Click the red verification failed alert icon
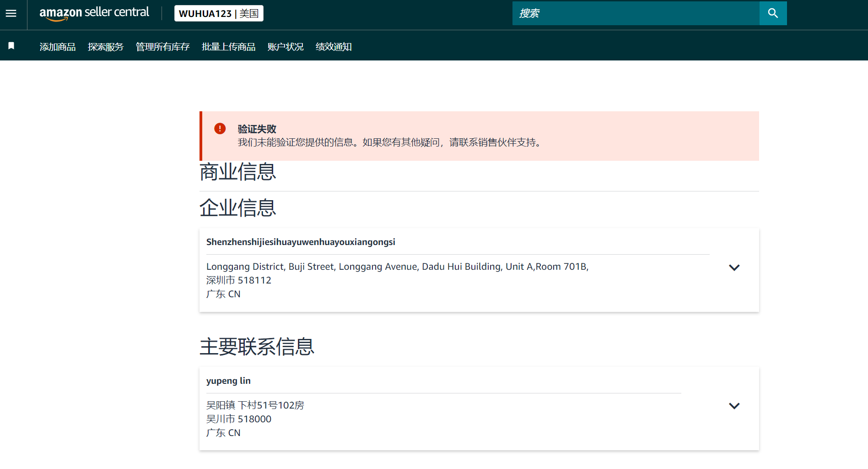 220,129
